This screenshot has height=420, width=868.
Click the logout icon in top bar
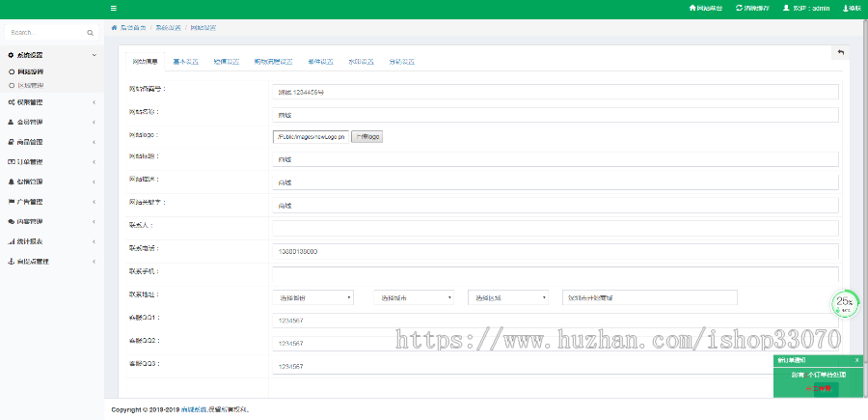tap(845, 9)
